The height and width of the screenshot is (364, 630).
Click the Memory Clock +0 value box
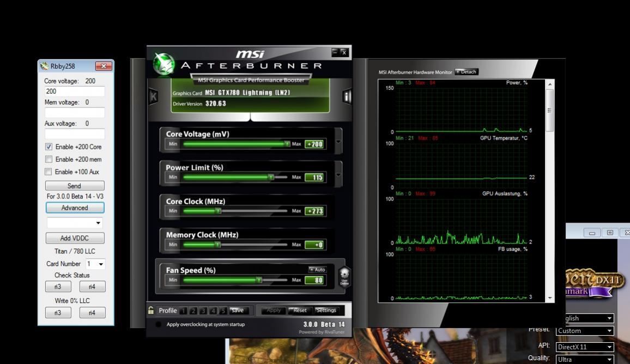click(315, 245)
